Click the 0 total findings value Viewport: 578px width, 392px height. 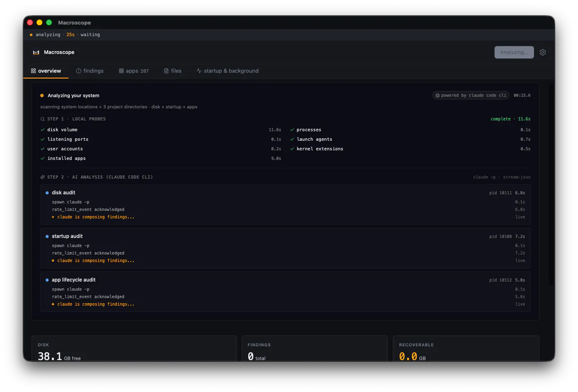pyautogui.click(x=257, y=356)
